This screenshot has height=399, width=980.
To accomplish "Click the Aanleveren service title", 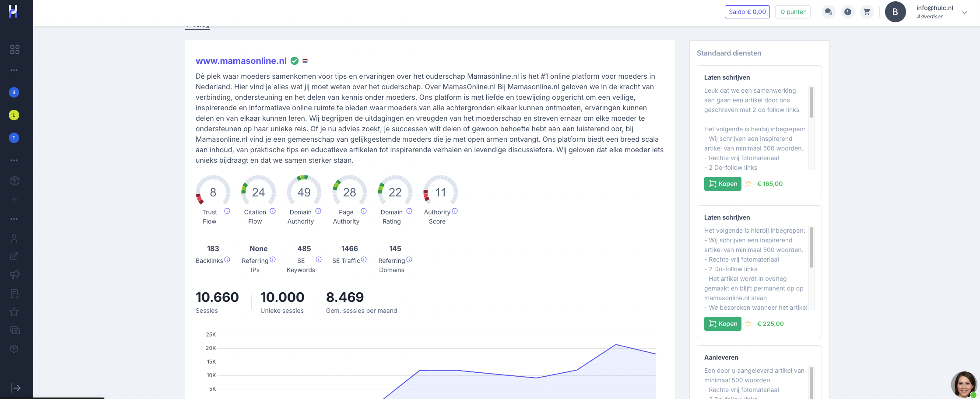I will coord(721,357).
